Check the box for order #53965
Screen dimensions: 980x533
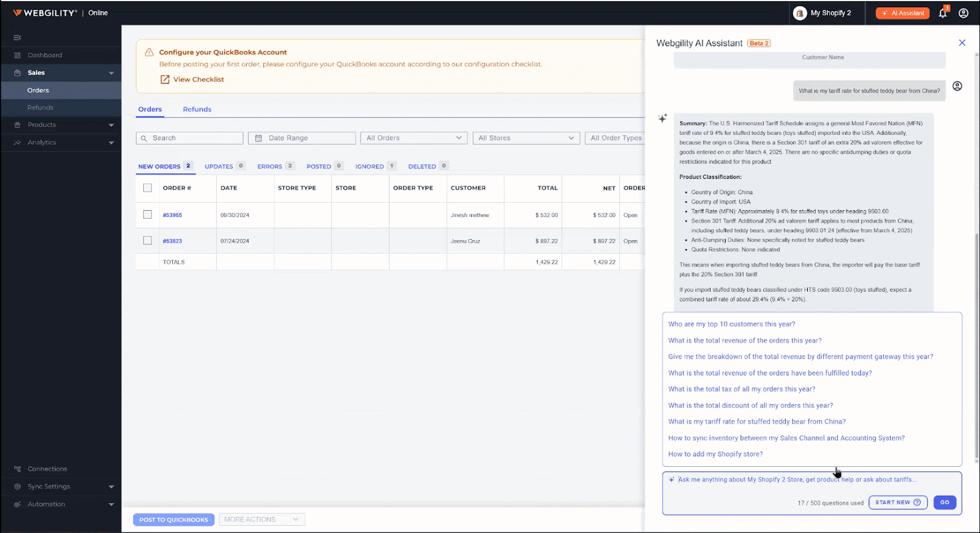[x=148, y=214]
